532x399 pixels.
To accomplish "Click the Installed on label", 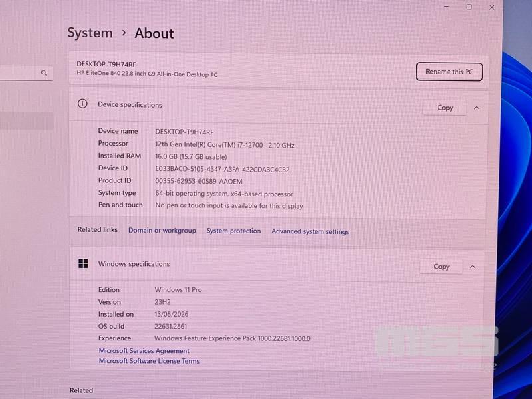I will [x=116, y=314].
